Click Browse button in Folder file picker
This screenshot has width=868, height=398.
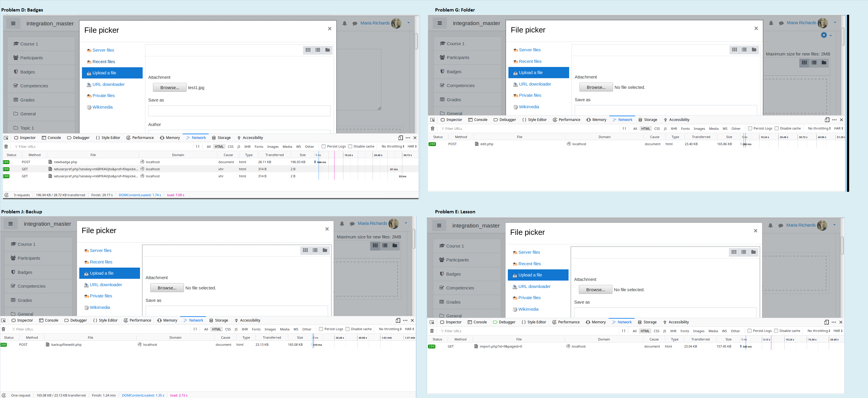(596, 87)
